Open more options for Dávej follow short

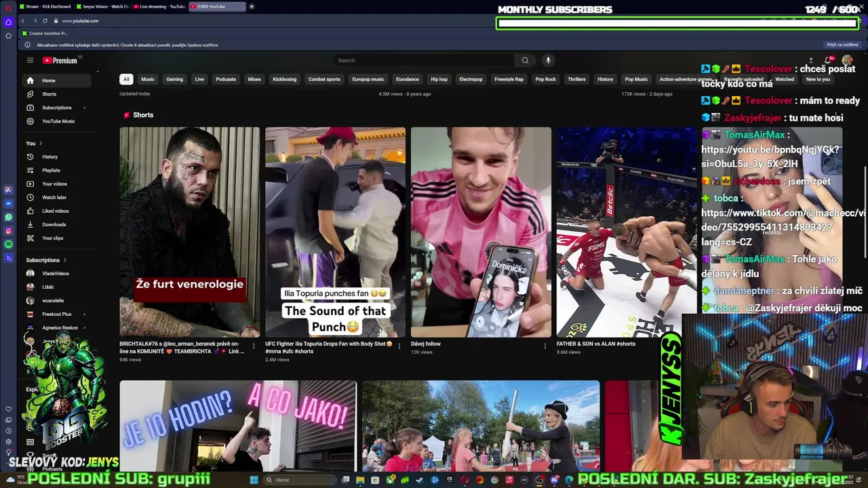point(545,346)
